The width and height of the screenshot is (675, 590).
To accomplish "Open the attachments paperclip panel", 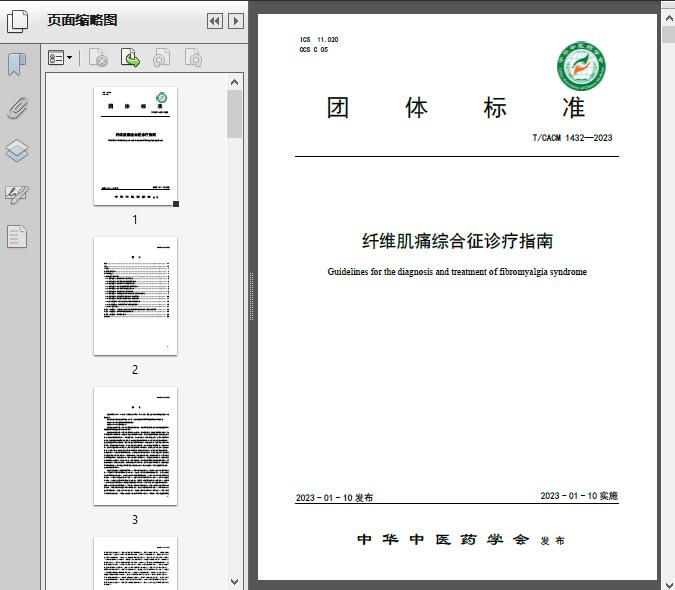I will pos(17,108).
